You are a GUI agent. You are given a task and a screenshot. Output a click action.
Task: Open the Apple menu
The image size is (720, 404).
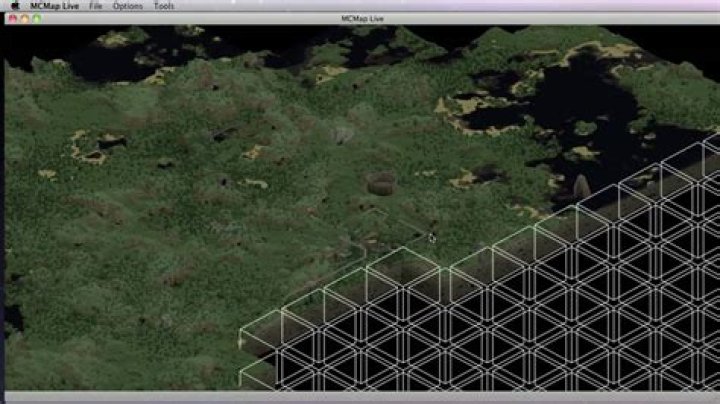point(15,6)
